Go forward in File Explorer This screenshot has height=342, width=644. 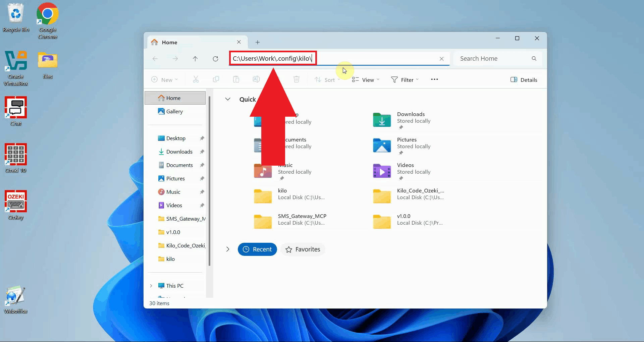coord(175,59)
